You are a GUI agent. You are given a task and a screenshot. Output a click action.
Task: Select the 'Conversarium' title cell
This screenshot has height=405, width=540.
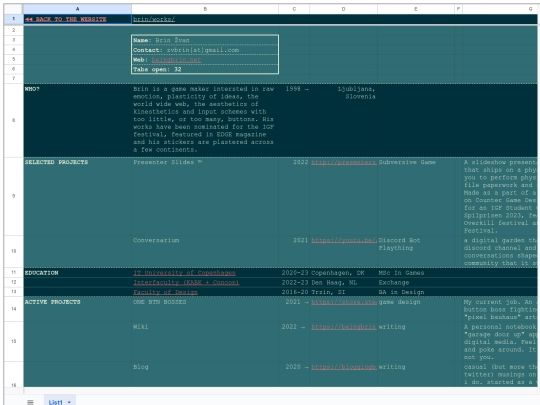[x=205, y=251]
